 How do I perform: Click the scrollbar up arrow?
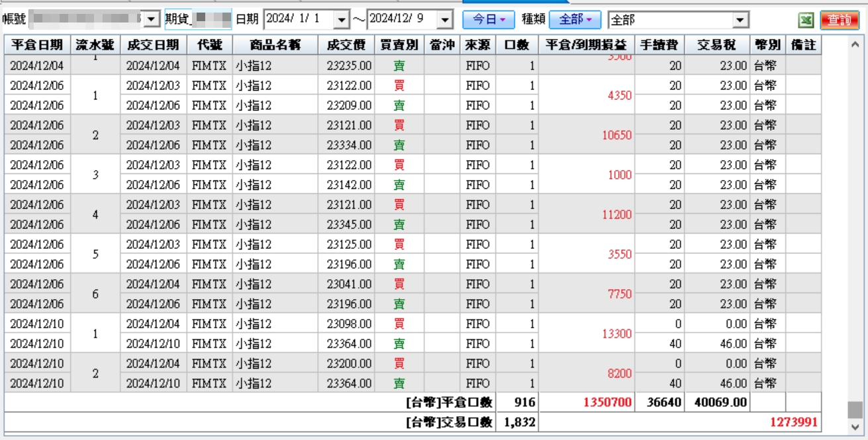(x=855, y=45)
